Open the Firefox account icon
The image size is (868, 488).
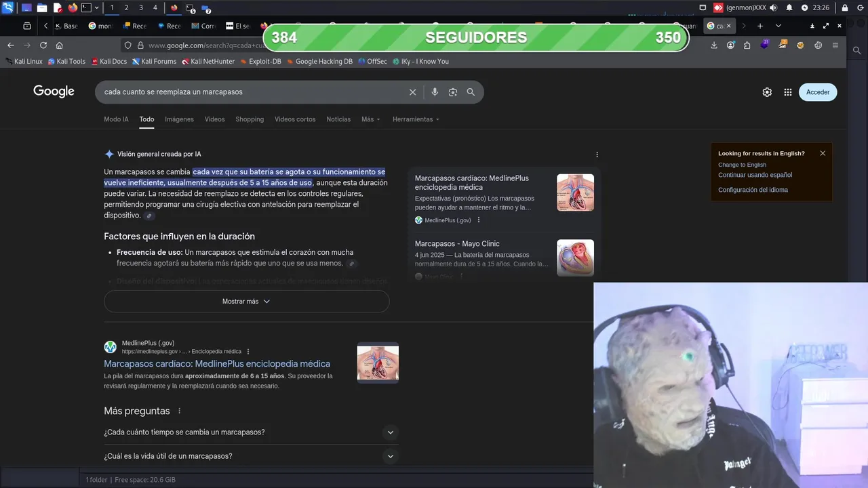coord(730,45)
